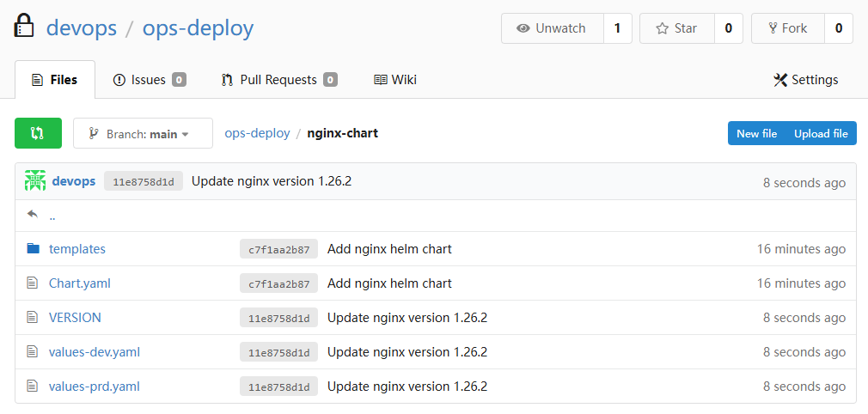
Task: Open commit c7f1aa2b87 in templates row
Action: [x=279, y=249]
